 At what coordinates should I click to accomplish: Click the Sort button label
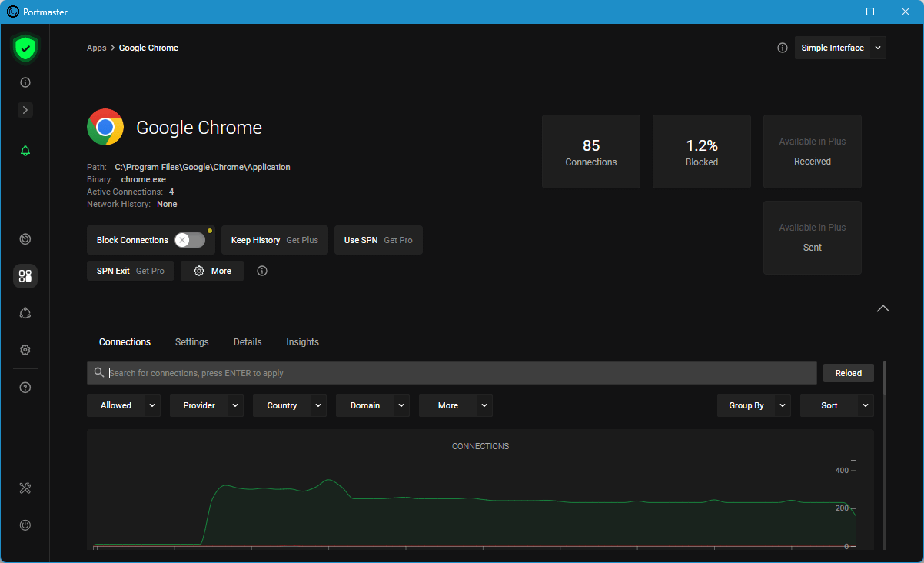coord(829,405)
